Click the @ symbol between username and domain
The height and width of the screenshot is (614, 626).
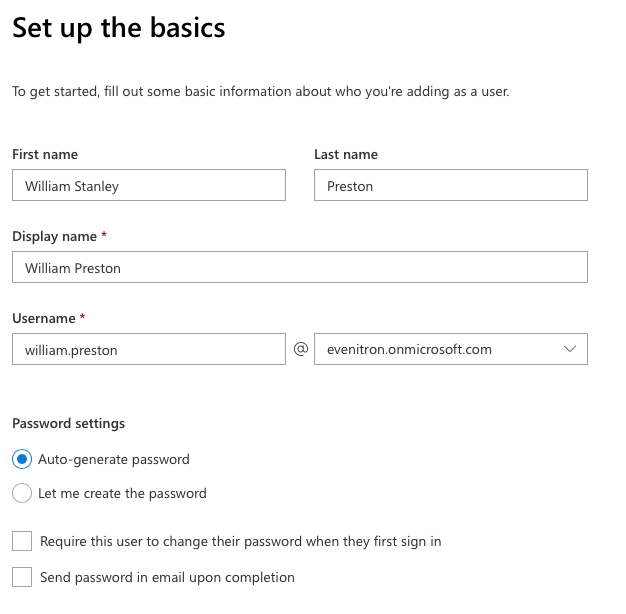point(301,349)
